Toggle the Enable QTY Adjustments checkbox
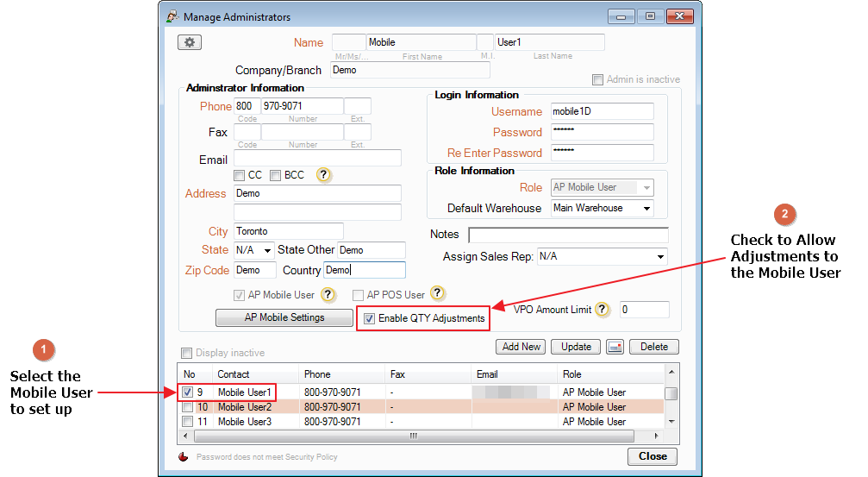 (369, 319)
